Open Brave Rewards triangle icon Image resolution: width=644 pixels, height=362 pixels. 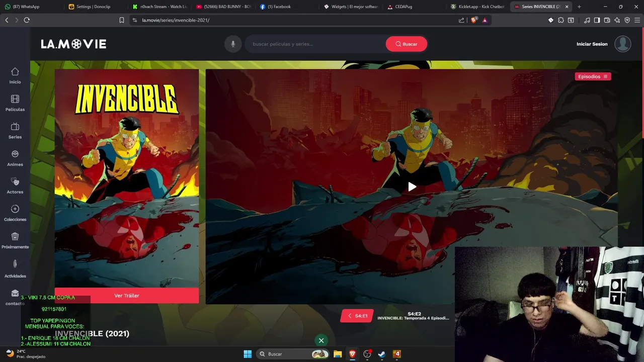[485, 20]
